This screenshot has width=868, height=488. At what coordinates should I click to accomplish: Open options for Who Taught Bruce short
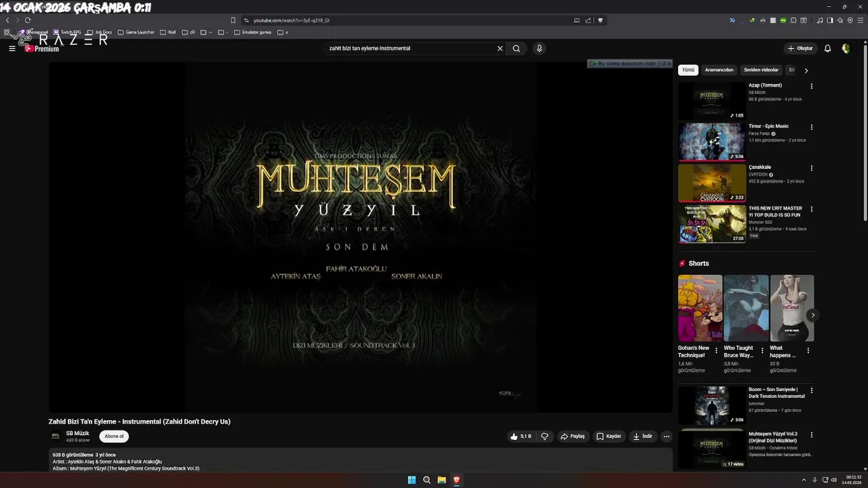point(762,350)
